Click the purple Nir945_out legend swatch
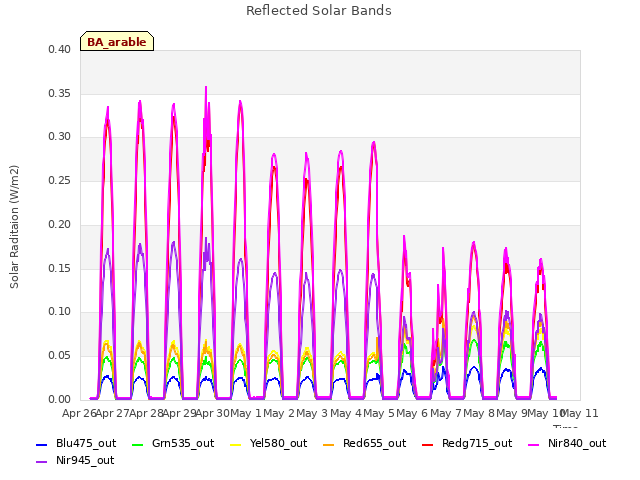The image size is (640, 480). pos(42,462)
